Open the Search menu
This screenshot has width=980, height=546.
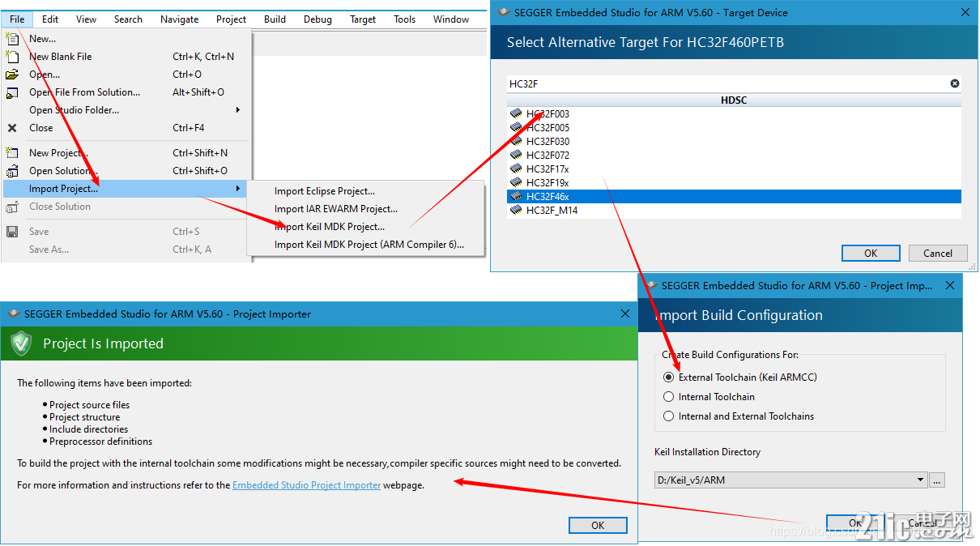click(x=128, y=19)
